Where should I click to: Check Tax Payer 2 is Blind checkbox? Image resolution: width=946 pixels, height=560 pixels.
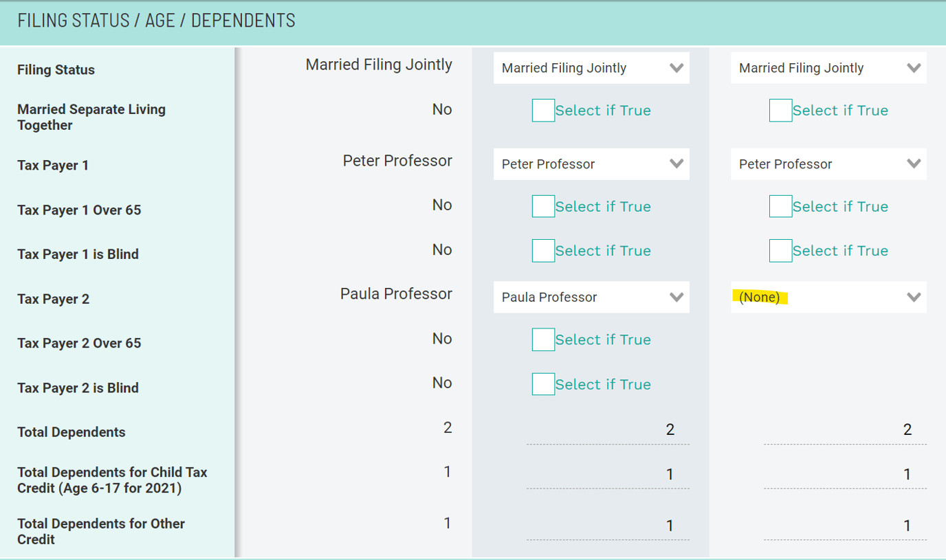pos(543,383)
